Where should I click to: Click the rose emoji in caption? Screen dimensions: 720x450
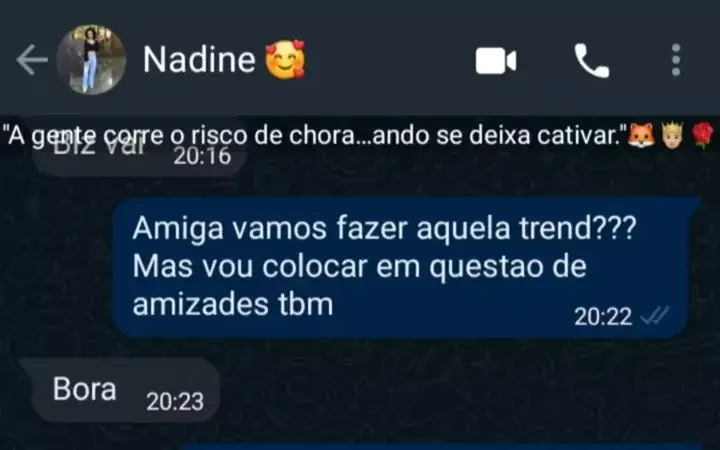(703, 135)
